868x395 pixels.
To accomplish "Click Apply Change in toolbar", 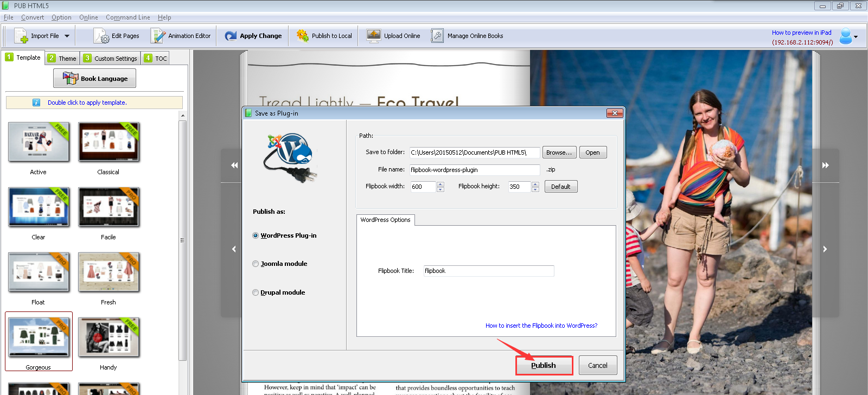I will (253, 36).
